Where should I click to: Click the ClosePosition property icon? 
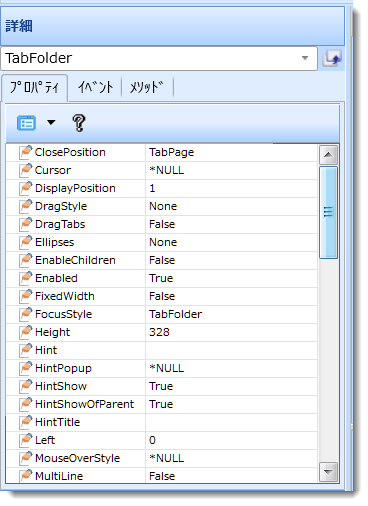pyautogui.click(x=26, y=152)
